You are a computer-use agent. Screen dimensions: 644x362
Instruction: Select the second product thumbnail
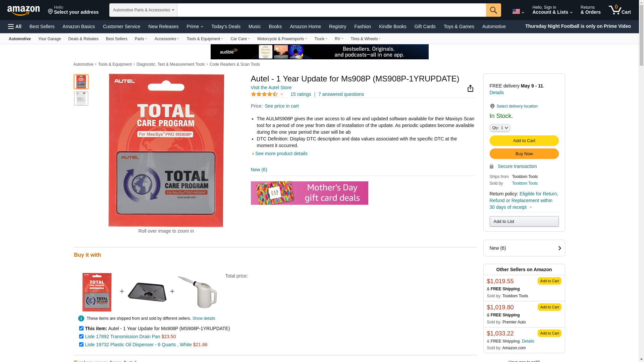(x=81, y=99)
